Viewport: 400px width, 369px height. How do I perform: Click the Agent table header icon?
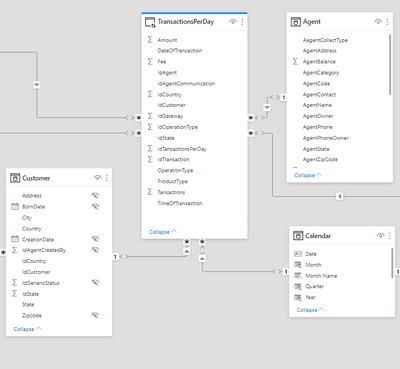click(x=296, y=22)
